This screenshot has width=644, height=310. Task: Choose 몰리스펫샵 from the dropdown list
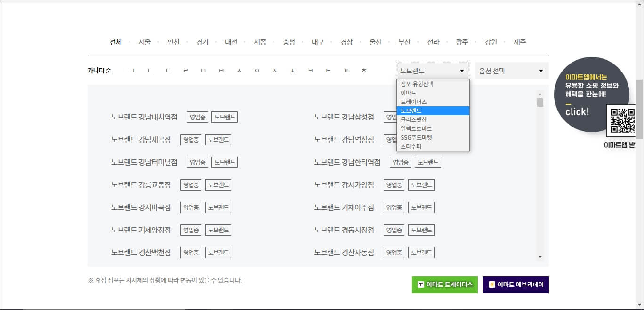433,119
